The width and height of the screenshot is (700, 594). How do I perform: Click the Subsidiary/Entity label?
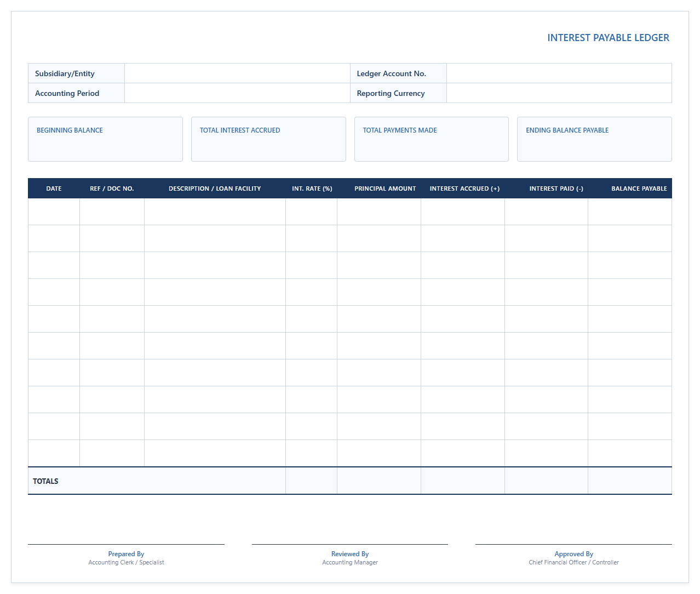click(x=65, y=73)
